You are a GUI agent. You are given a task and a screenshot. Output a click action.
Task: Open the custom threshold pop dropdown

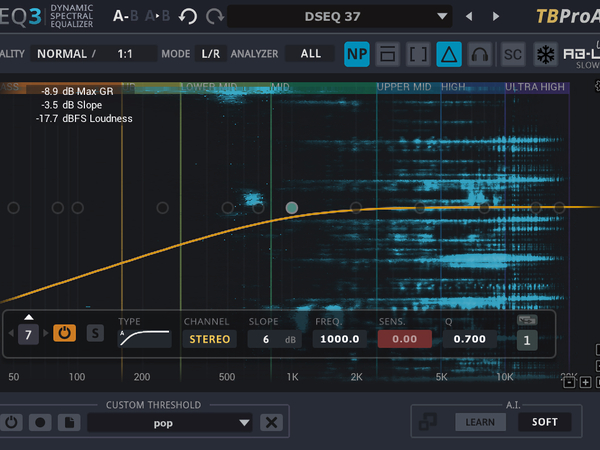tap(170, 422)
